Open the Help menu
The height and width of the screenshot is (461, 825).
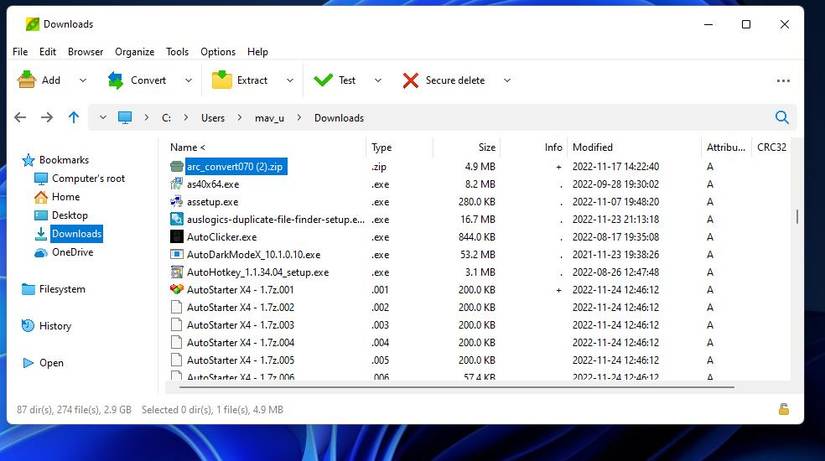click(257, 52)
